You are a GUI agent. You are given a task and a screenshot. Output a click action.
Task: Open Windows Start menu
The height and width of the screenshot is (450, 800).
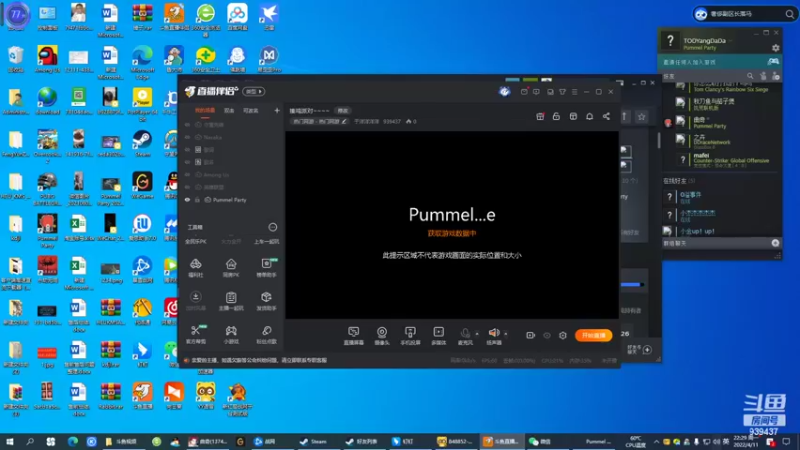[9, 441]
